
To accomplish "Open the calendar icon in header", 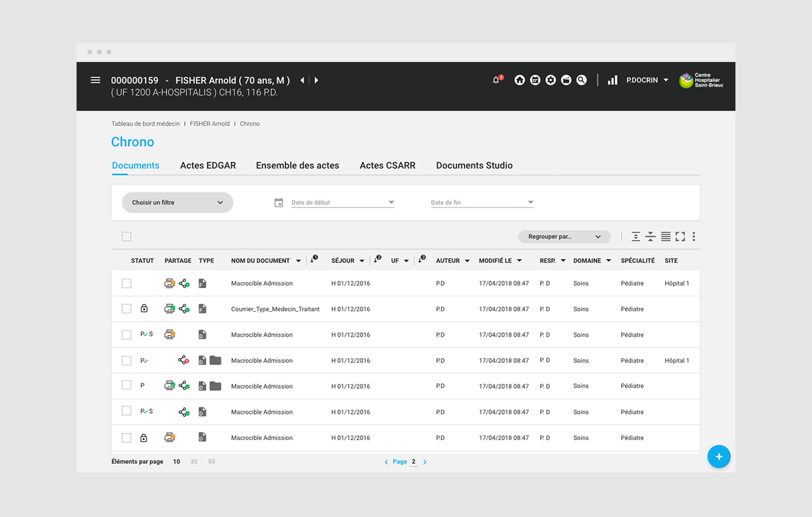I will point(535,80).
